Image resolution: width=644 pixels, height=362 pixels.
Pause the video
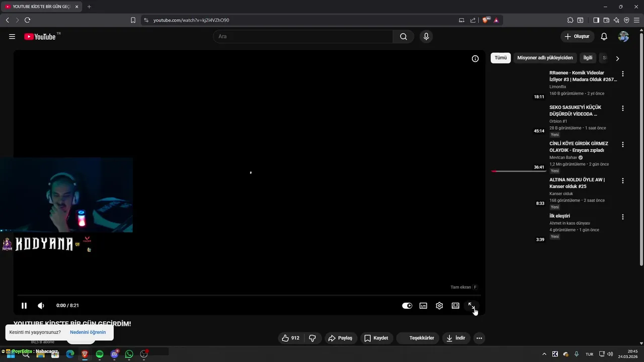pyautogui.click(x=24, y=306)
